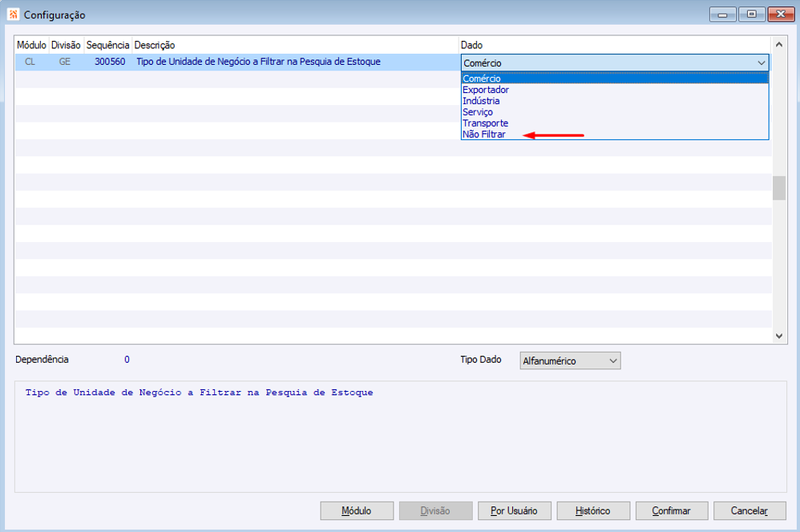Image resolution: width=800 pixels, height=532 pixels.
Task: Click the grid vertical scrollbar thumb
Action: (x=779, y=188)
